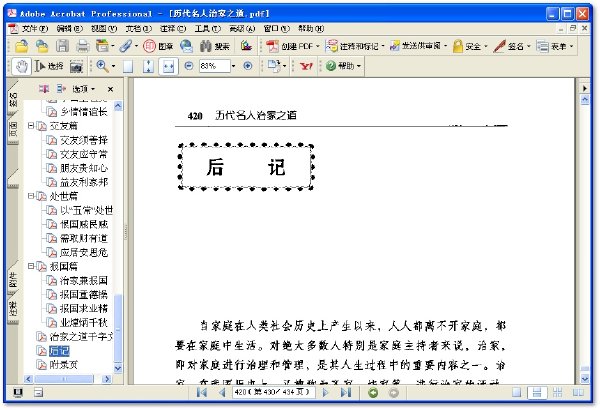The width and height of the screenshot is (600, 410).
Task: Click the zoom field showing 83%
Action: click(x=214, y=66)
